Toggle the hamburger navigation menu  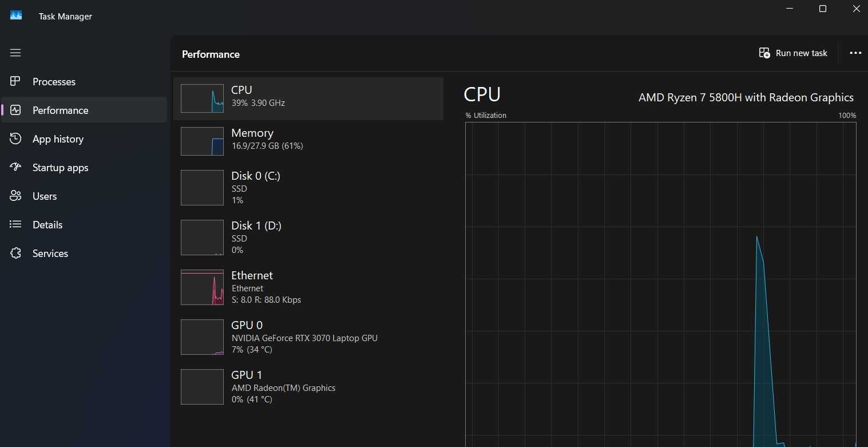(15, 53)
